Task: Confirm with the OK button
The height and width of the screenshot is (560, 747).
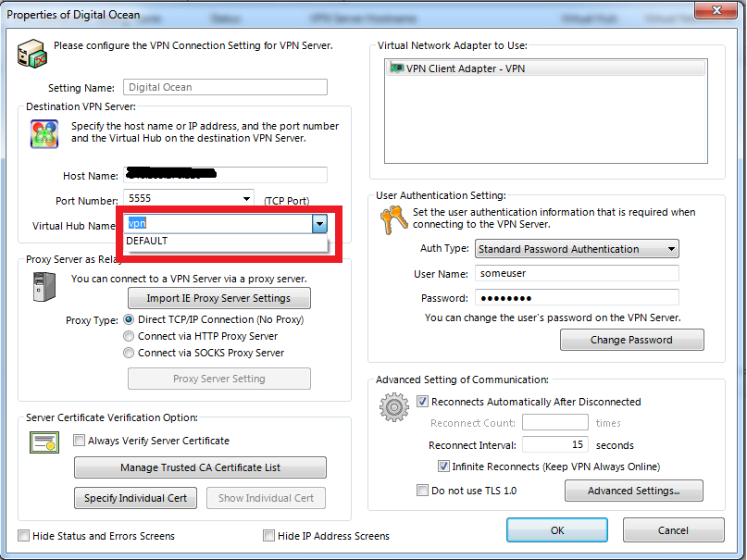Action: 557,530
